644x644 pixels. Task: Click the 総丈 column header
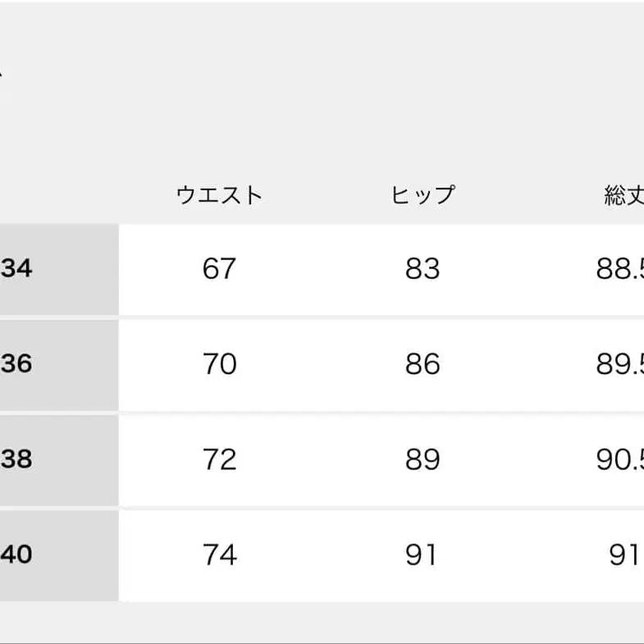(623, 195)
